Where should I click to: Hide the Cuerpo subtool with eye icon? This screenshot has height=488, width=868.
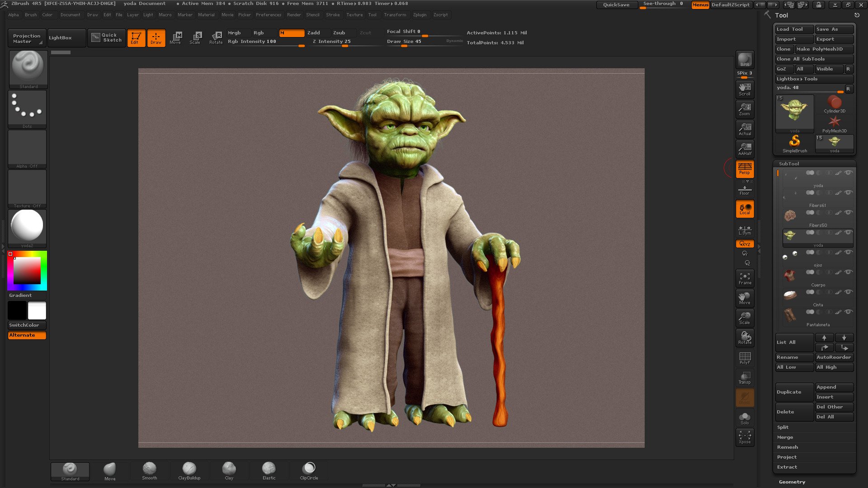tap(849, 272)
